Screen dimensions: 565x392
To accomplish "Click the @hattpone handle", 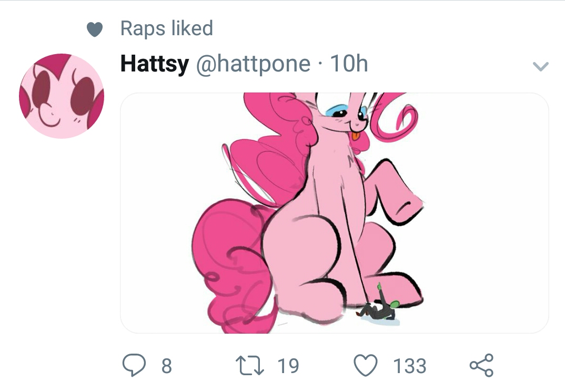I will click(x=253, y=64).
